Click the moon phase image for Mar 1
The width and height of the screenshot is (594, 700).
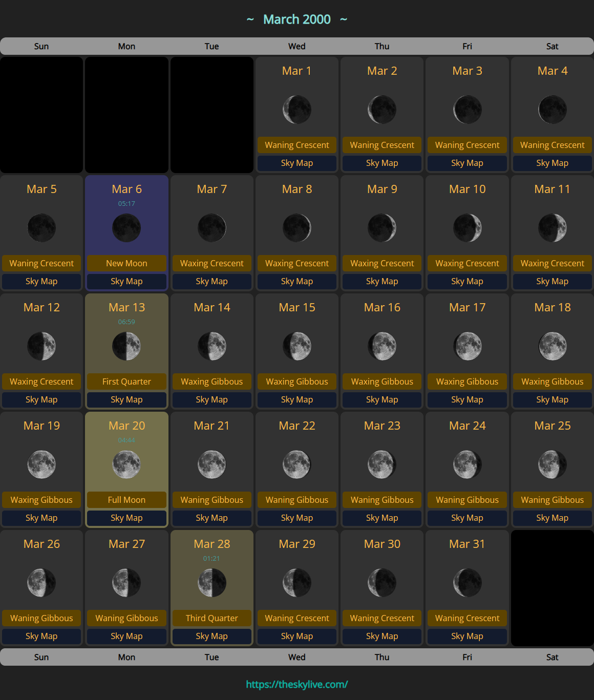pos(297,110)
